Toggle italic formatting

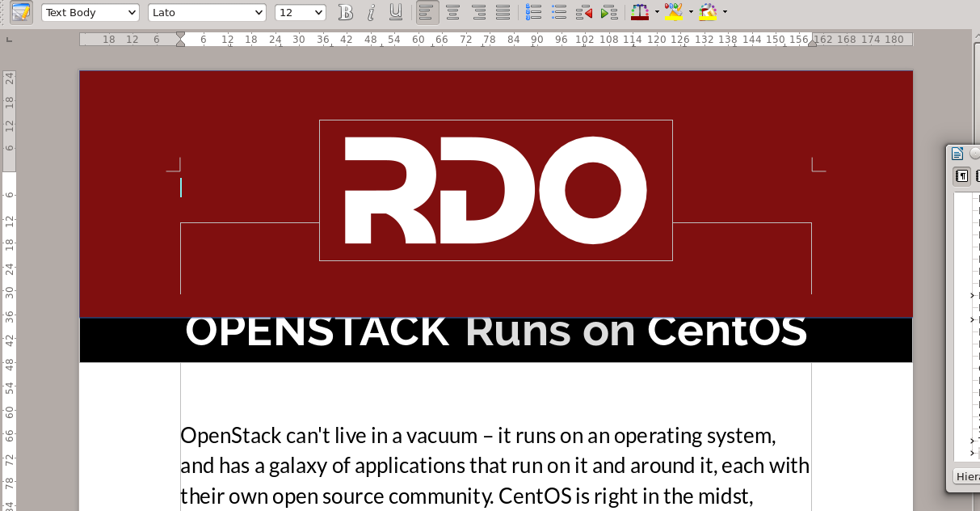coord(371,12)
